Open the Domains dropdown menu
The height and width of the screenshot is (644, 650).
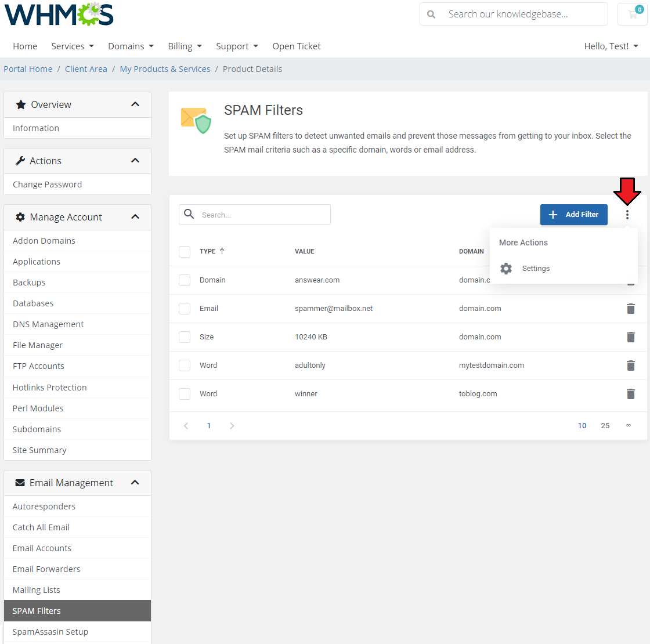131,46
